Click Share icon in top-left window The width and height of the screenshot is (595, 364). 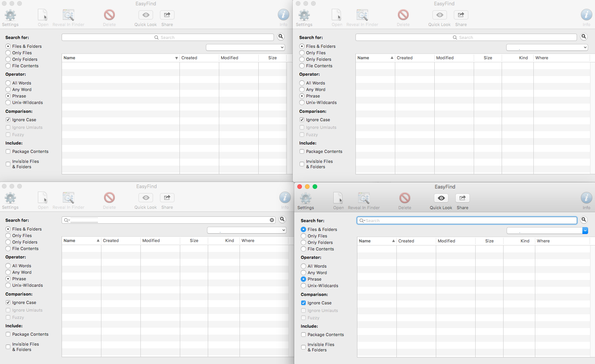click(x=167, y=15)
